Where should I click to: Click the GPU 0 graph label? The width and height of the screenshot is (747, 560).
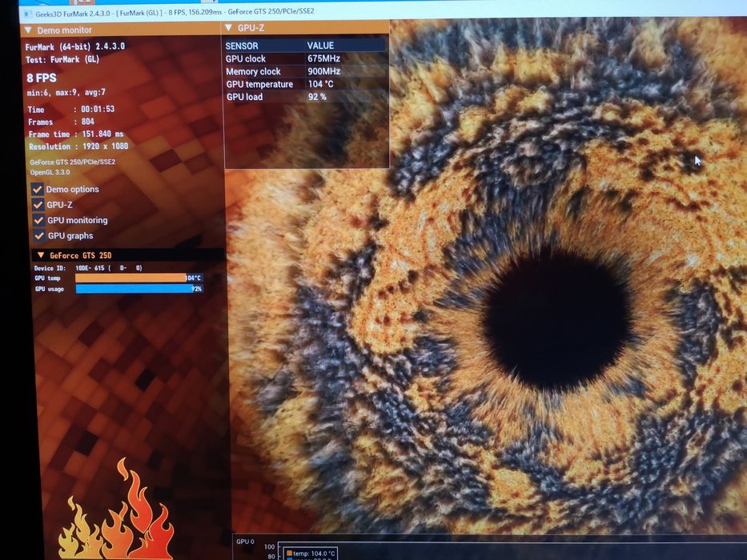pyautogui.click(x=245, y=542)
